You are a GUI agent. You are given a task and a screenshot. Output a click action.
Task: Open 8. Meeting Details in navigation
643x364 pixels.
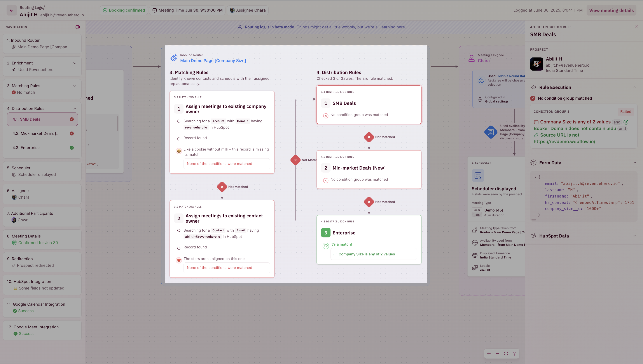click(x=42, y=239)
